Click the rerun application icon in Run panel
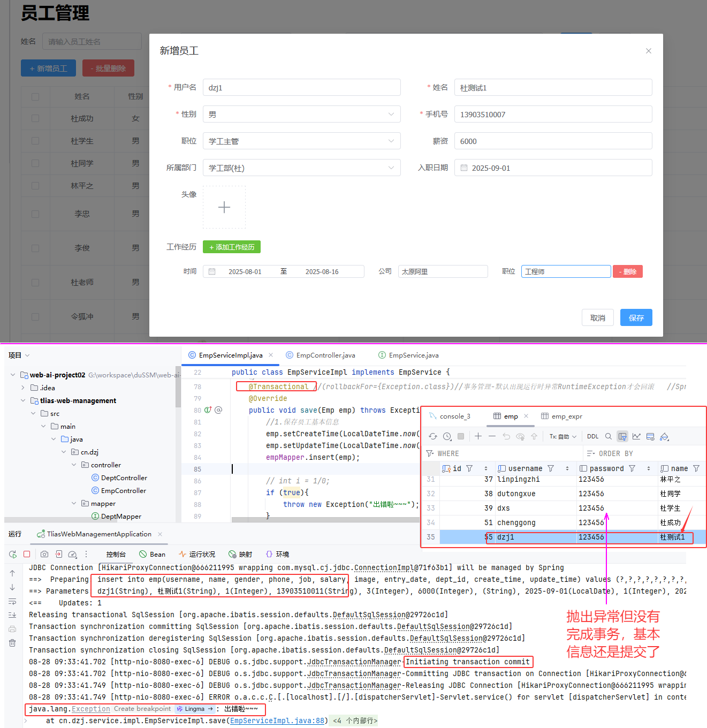 tap(13, 554)
